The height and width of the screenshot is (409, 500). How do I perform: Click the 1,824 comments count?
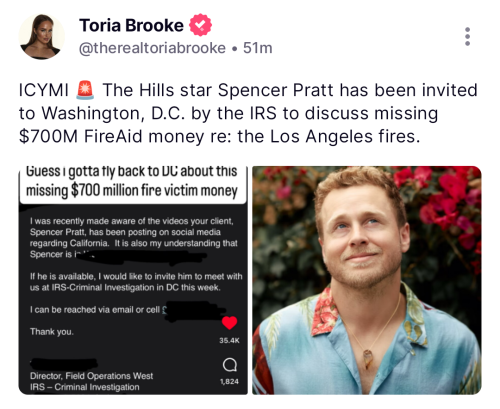click(229, 381)
